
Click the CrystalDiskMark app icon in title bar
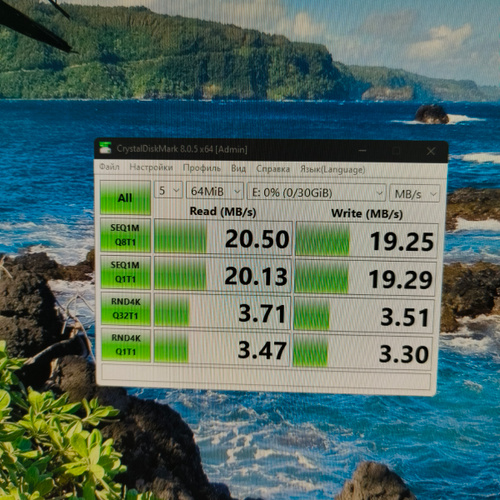pyautogui.click(x=105, y=148)
